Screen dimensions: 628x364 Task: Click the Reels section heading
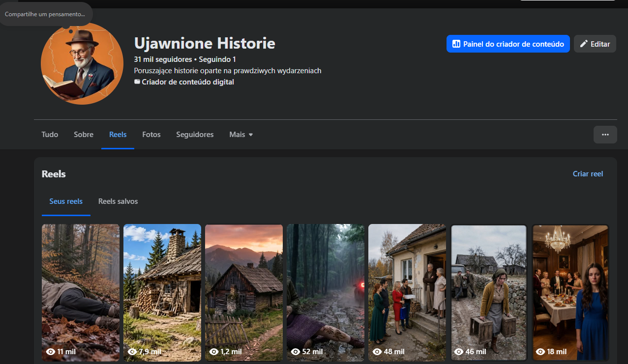[54, 174]
